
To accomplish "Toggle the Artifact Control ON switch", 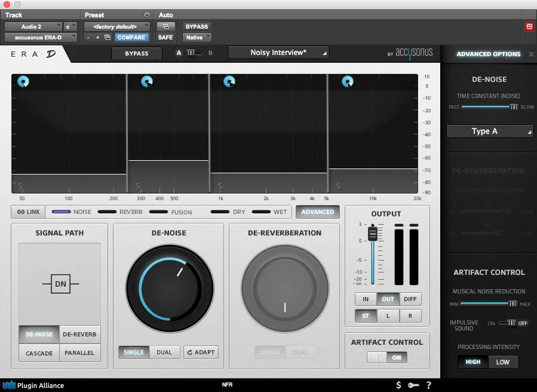I will 387,357.
